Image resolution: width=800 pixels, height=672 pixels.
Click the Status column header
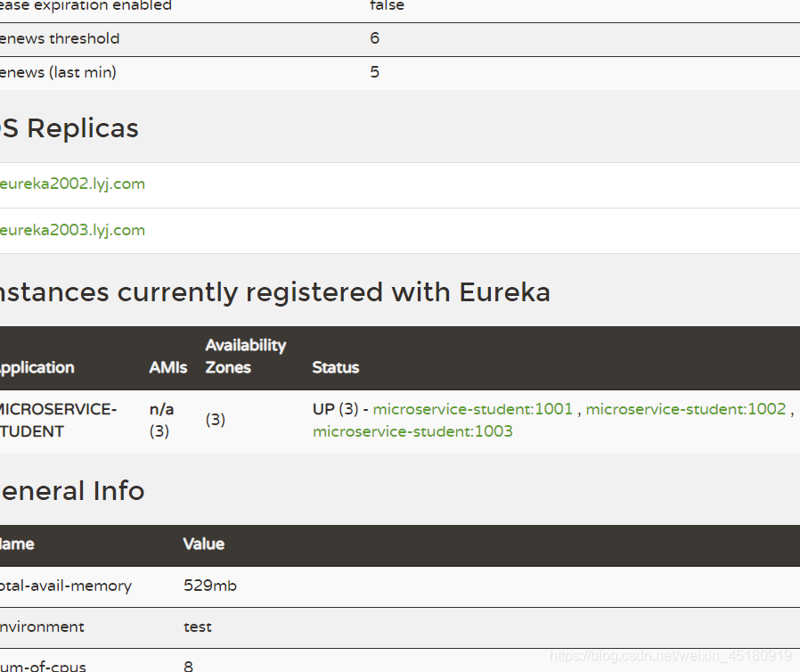point(336,367)
